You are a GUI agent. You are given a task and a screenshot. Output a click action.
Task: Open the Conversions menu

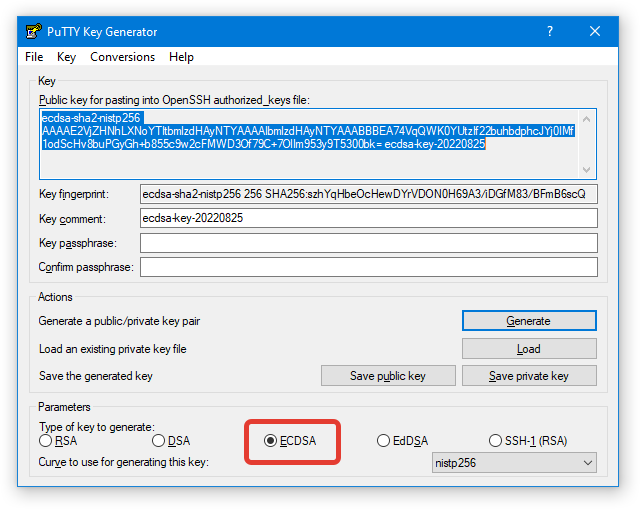(x=122, y=57)
